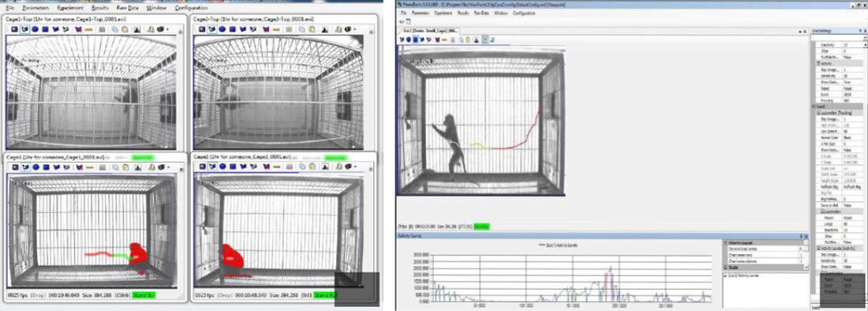Switch to the Loc1 video tab
Viewport: 868px width, 311px height.
(429, 31)
